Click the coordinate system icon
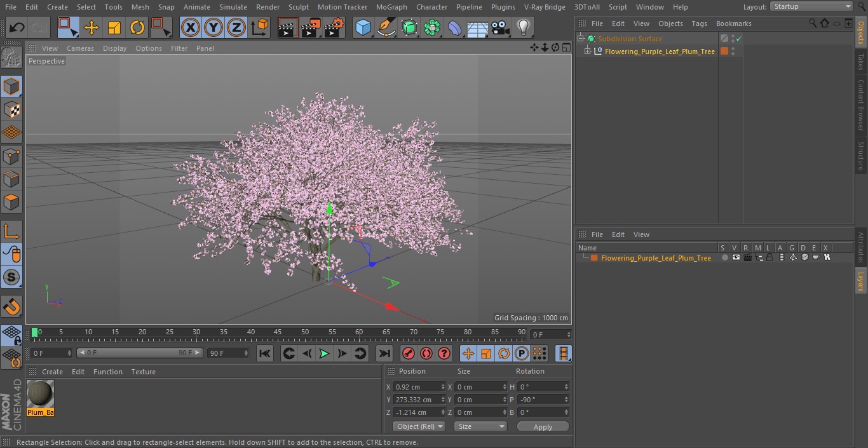 pos(260,27)
